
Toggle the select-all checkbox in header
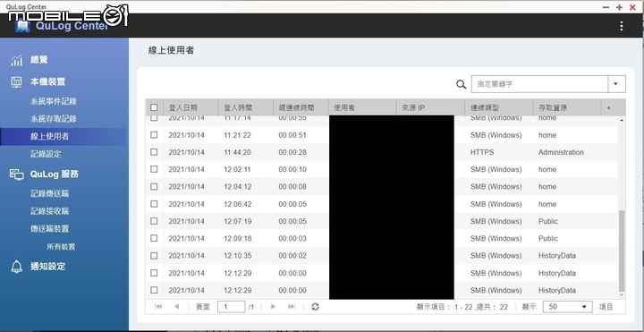154,107
